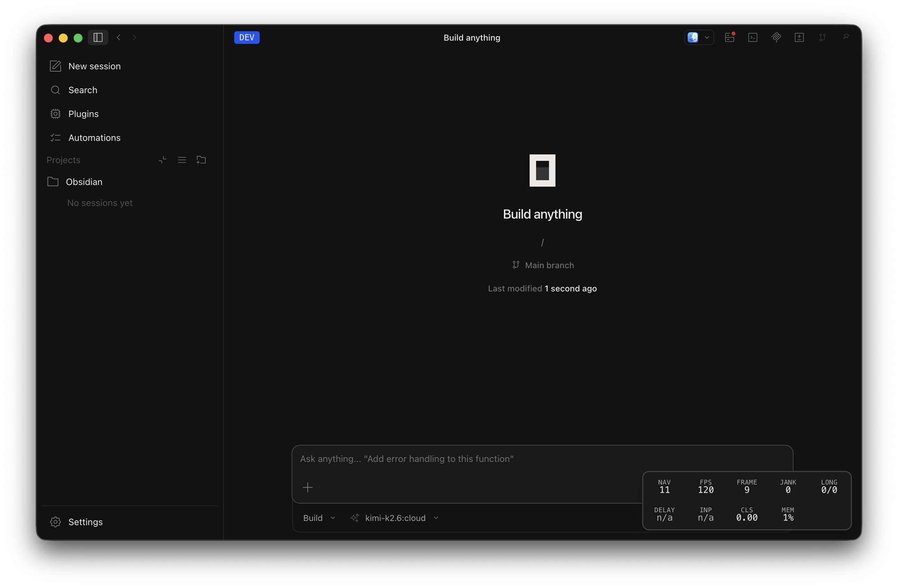Click the LONG 0/0 stat
The height and width of the screenshot is (588, 898).
pos(829,486)
